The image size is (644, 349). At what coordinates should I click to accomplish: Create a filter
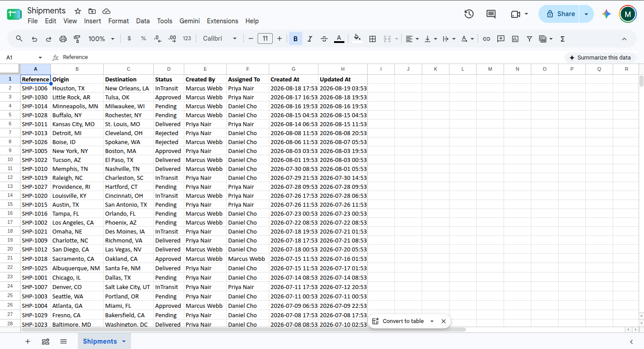point(530,39)
